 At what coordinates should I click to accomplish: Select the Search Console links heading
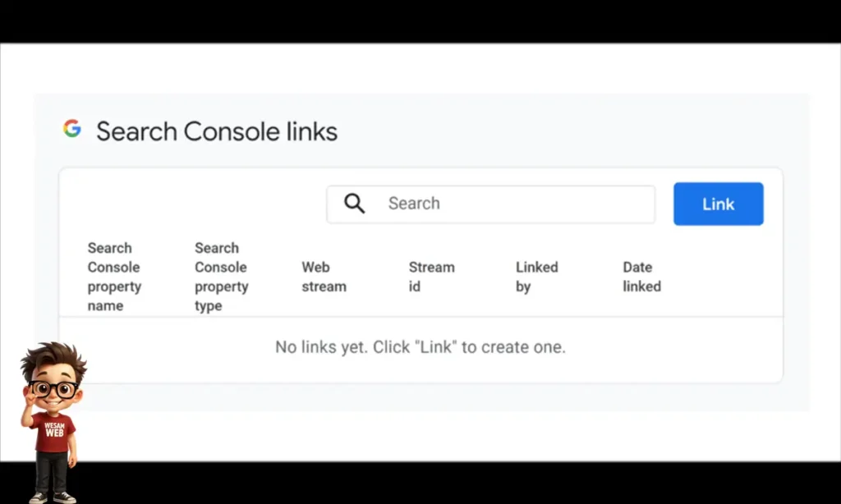pos(217,131)
